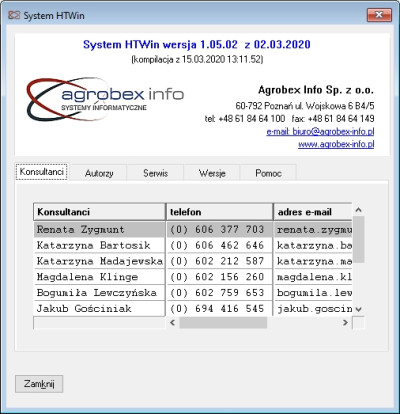Click the Zamknij button

coord(39,384)
